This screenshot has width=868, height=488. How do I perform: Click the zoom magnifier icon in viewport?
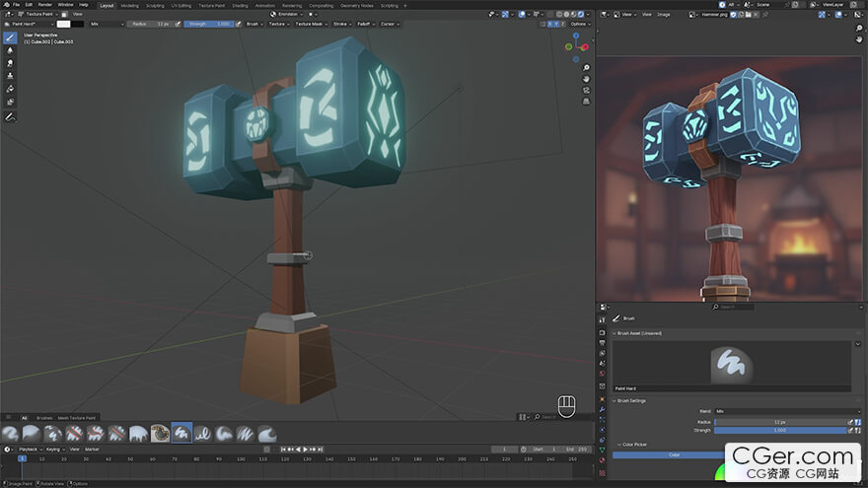point(586,68)
